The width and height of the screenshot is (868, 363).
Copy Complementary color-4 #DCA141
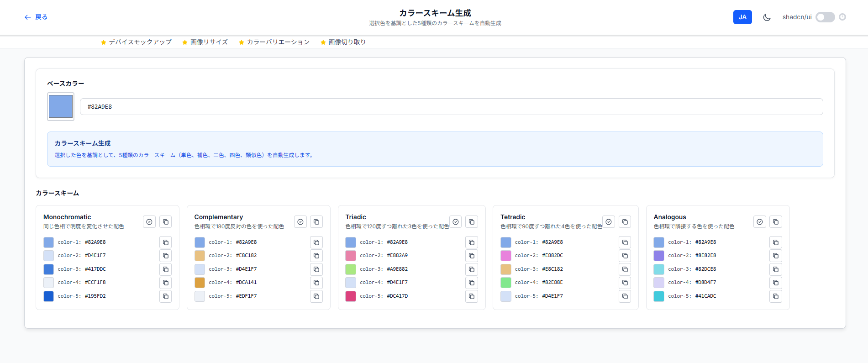(316, 283)
